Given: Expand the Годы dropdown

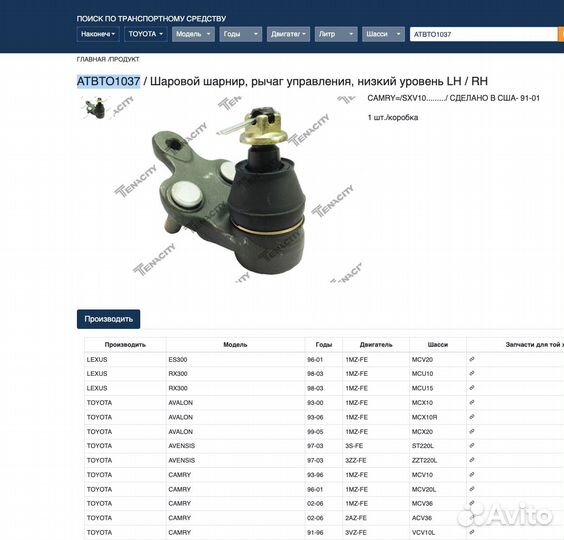Looking at the screenshot, I should (x=241, y=34).
